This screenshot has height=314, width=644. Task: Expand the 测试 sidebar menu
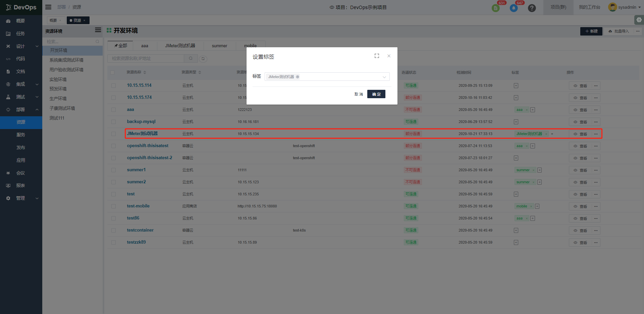click(21, 97)
